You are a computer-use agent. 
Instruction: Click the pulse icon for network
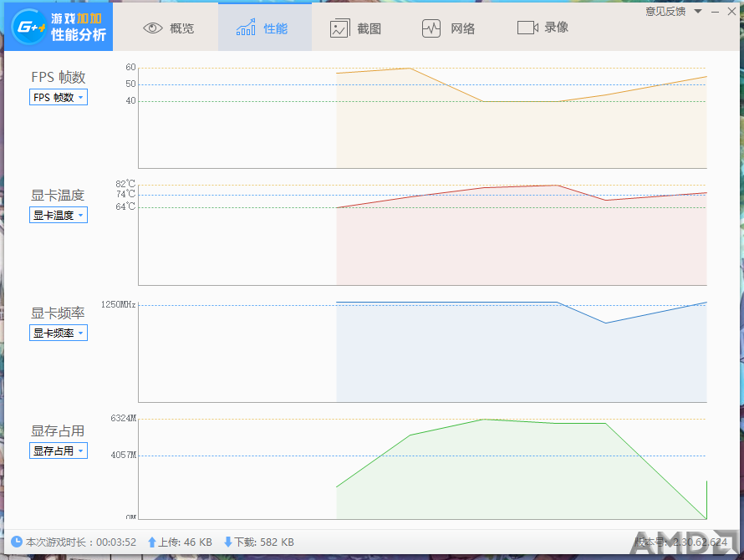431,28
